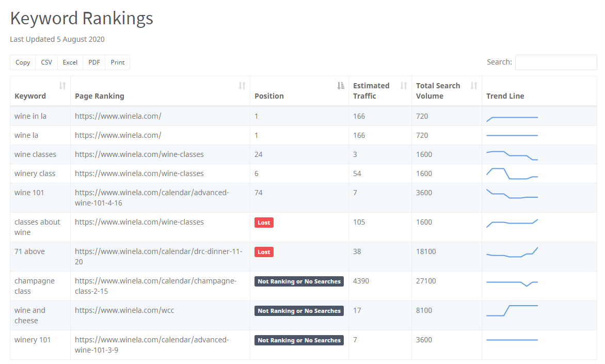Click the trend line for wine and cheese
Screen dimensions: 605x364
[x=512, y=310]
